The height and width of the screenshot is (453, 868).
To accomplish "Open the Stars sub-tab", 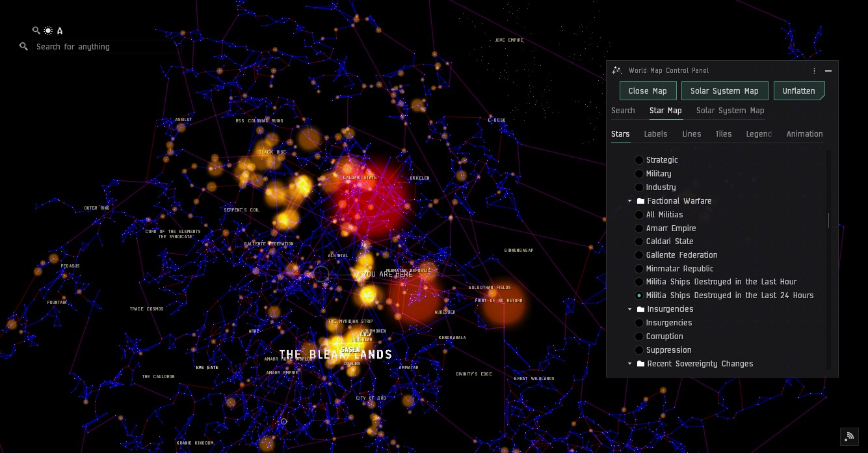I will pyautogui.click(x=620, y=134).
